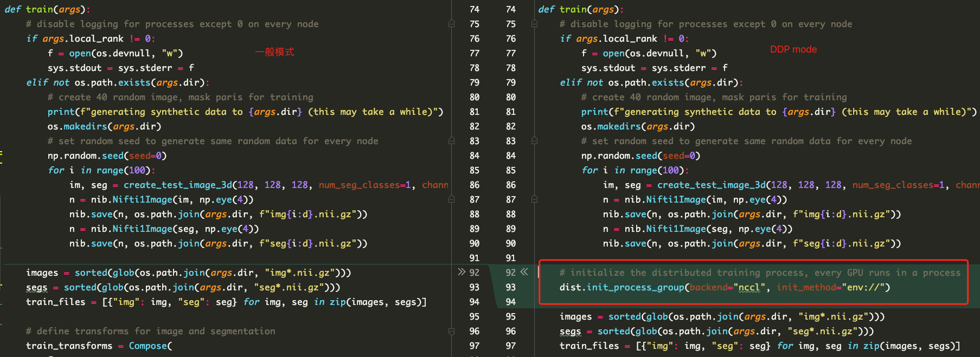Screen dimensions: 980x357
Task: Click the '# initialize the distributed training process' comment
Action: pyautogui.click(x=760, y=272)
